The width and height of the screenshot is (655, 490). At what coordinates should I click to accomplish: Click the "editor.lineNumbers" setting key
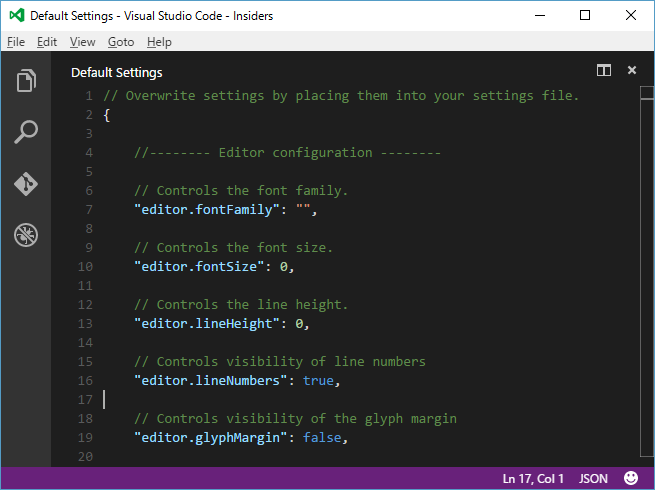210,381
